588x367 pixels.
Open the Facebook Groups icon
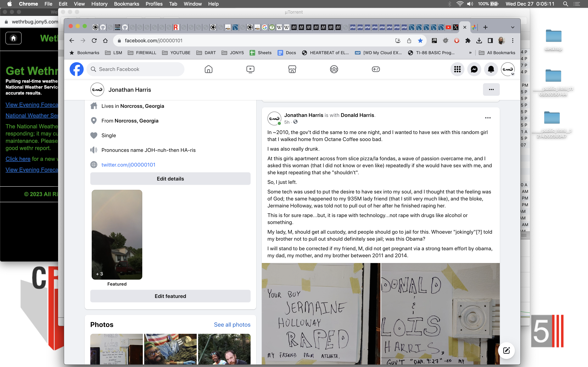pos(334,69)
